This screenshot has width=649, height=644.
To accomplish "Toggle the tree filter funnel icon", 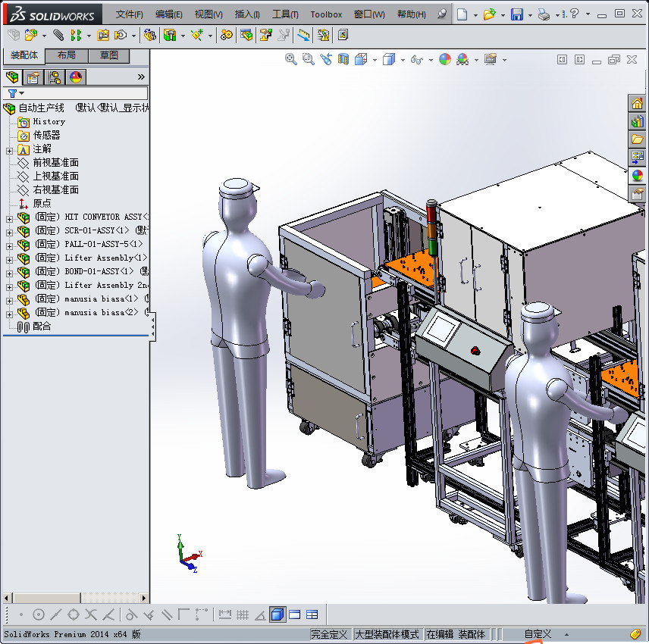I will click(13, 93).
